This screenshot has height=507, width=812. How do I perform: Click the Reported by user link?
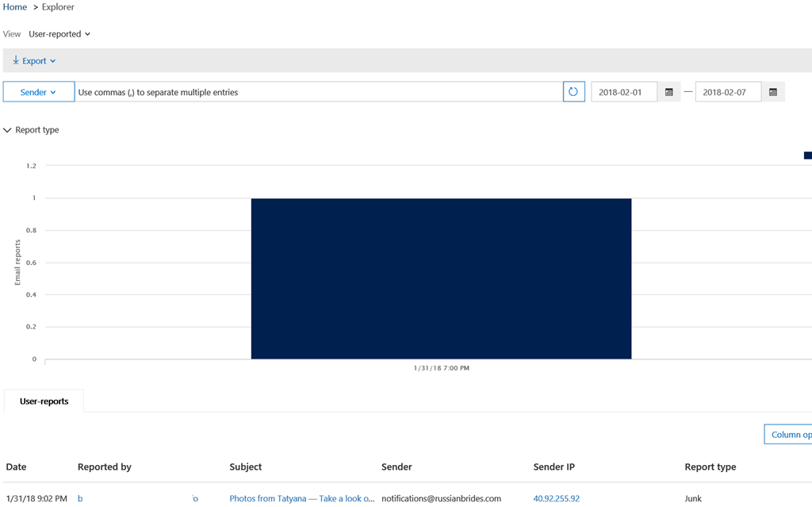tap(80, 498)
